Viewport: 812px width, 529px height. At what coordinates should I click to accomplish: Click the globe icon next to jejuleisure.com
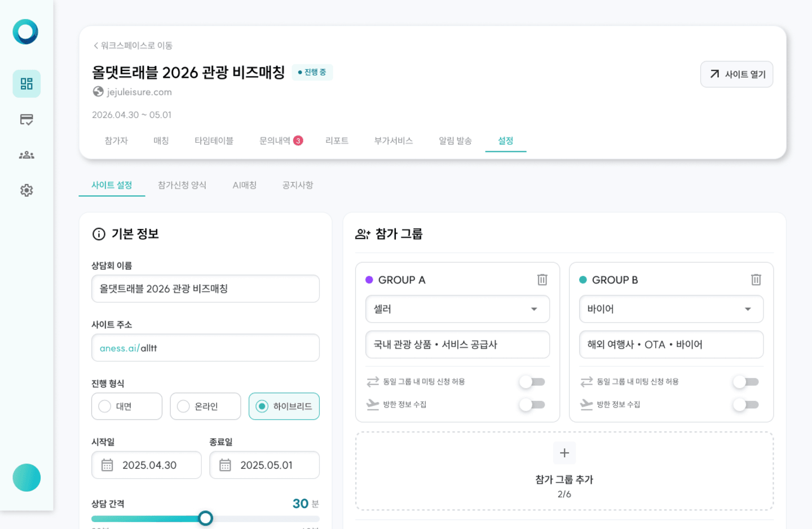pos(98,91)
